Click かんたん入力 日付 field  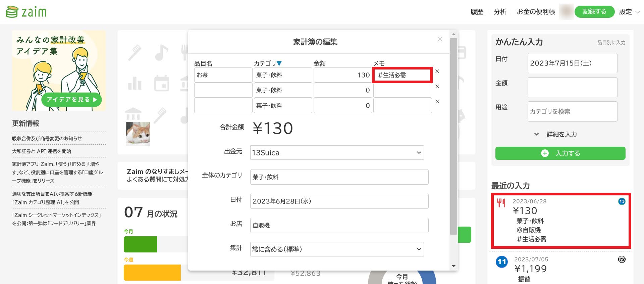click(572, 63)
